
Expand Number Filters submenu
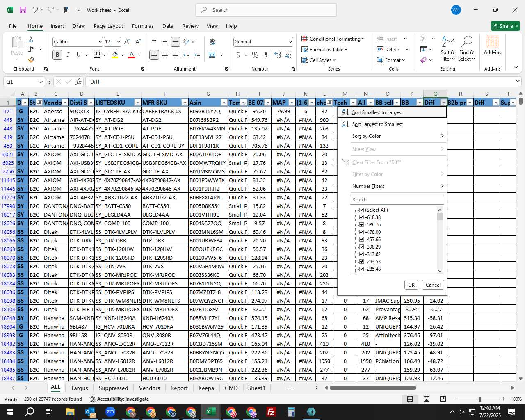click(392, 186)
